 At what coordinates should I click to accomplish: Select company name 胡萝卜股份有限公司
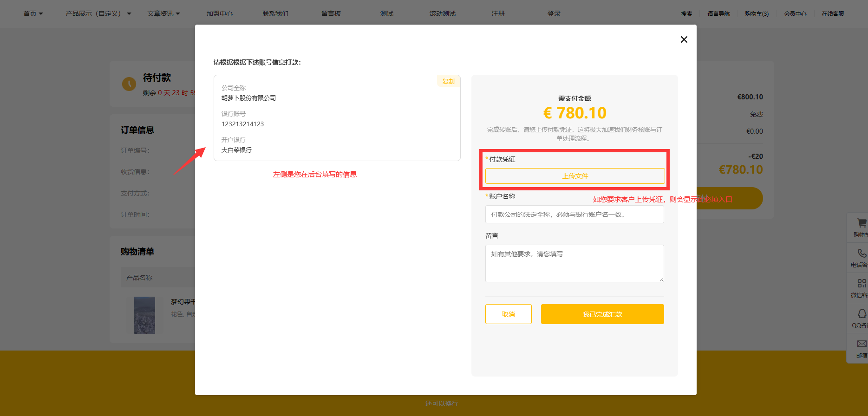tap(248, 98)
